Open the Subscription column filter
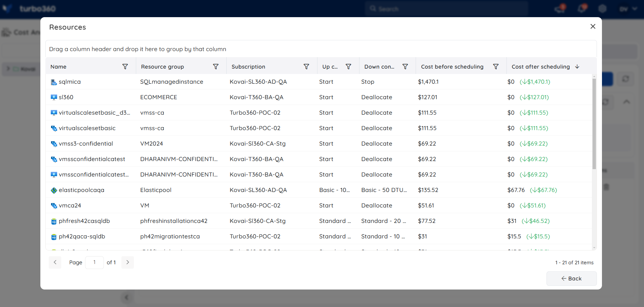Viewport: 644px width, 307px height. [x=306, y=67]
